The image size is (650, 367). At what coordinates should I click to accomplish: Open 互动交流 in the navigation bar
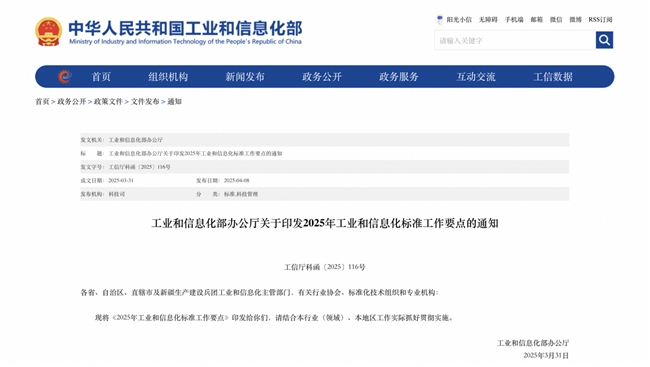pos(476,77)
